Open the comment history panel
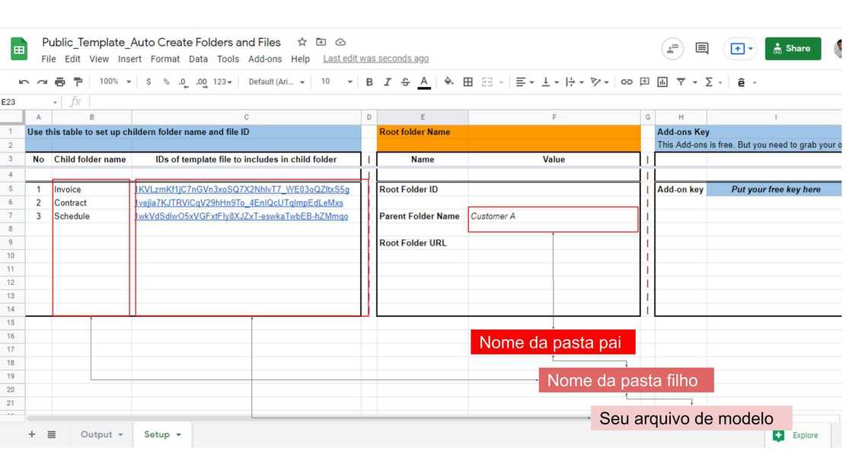The image size is (868, 474). (x=702, y=49)
